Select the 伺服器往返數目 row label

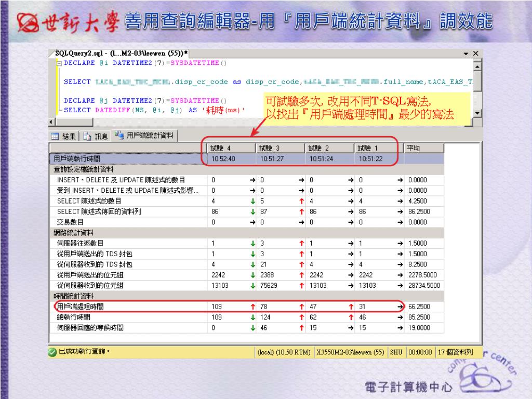[80, 243]
